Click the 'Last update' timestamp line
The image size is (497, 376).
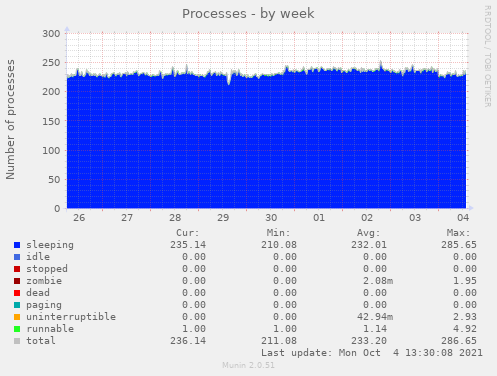[x=372, y=353]
